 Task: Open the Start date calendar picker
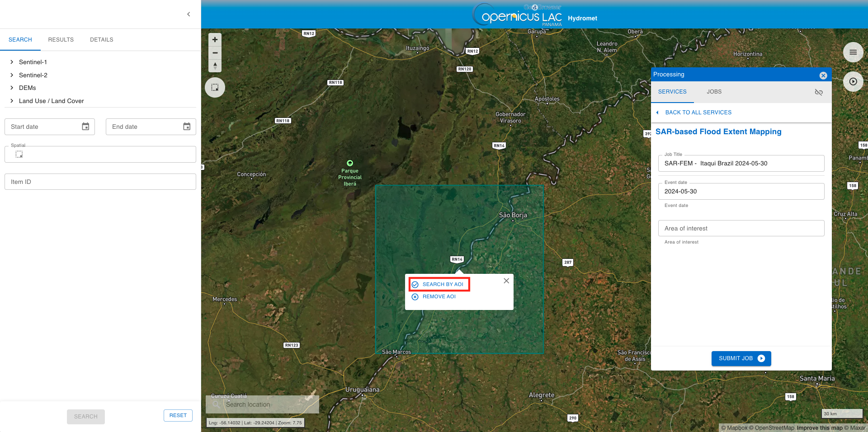pos(85,127)
